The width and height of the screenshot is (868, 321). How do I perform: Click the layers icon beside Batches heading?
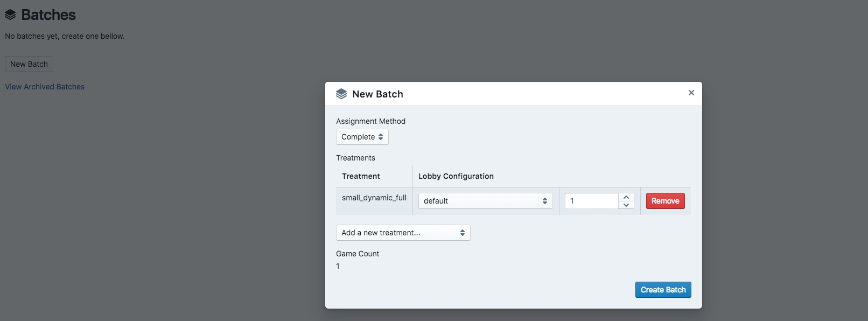point(10,15)
